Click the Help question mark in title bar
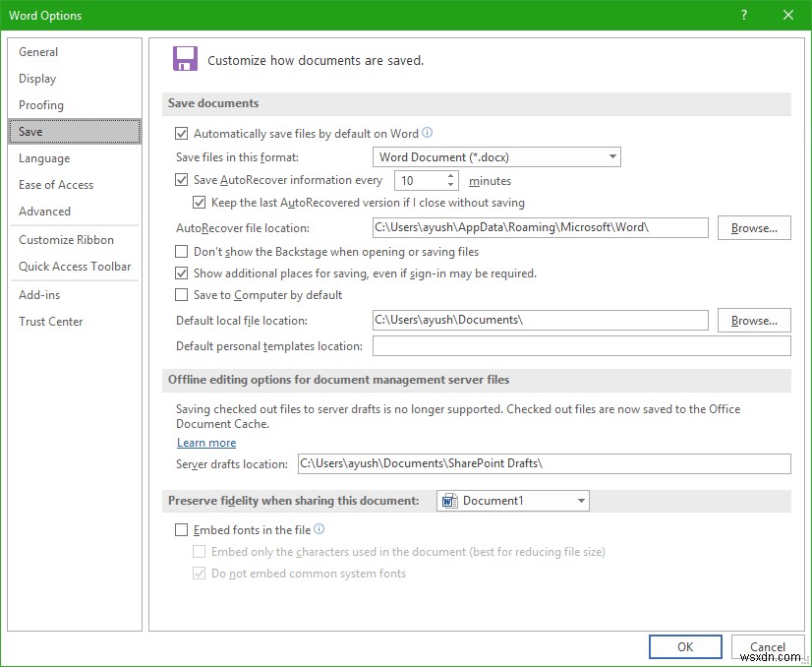Screen dimensions: 812x667 [x=743, y=15]
